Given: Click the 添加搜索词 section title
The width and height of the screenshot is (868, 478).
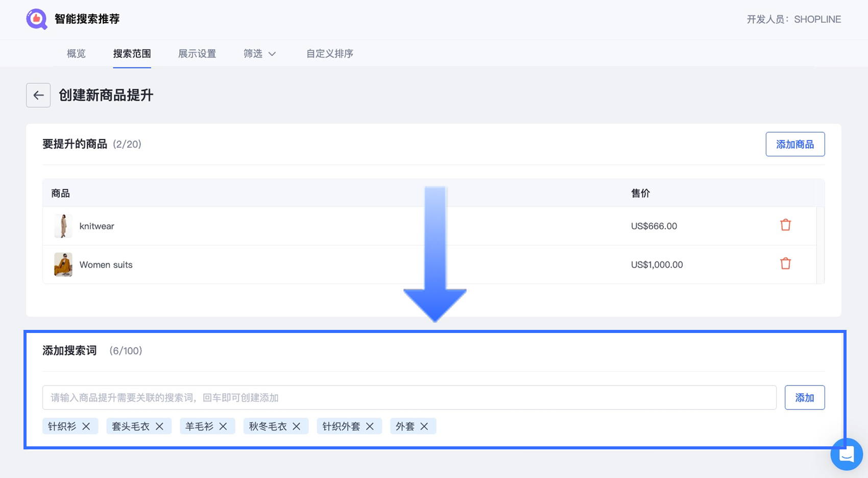Looking at the screenshot, I should point(69,350).
